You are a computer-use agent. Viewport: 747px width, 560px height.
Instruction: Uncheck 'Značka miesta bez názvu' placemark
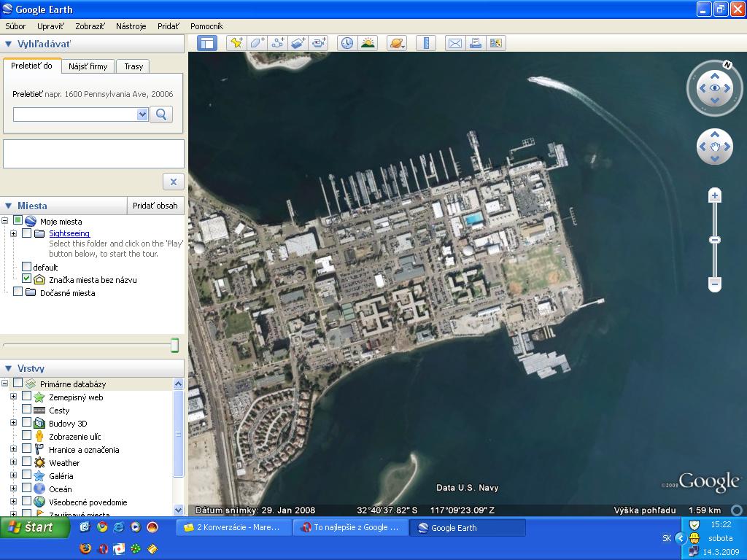click(27, 279)
